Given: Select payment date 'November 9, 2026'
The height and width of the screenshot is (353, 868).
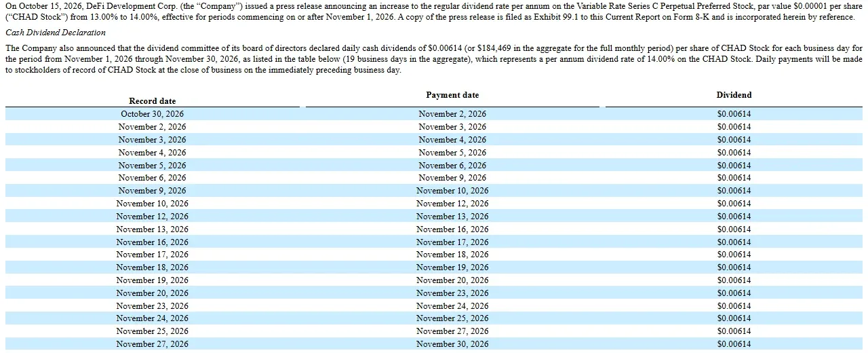Looking at the screenshot, I should (452, 178).
